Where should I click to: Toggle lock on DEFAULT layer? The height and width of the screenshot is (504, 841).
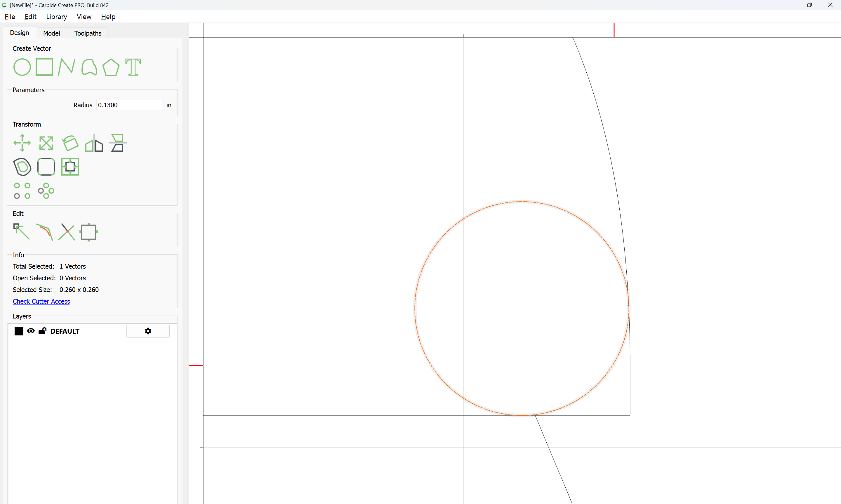point(42,331)
